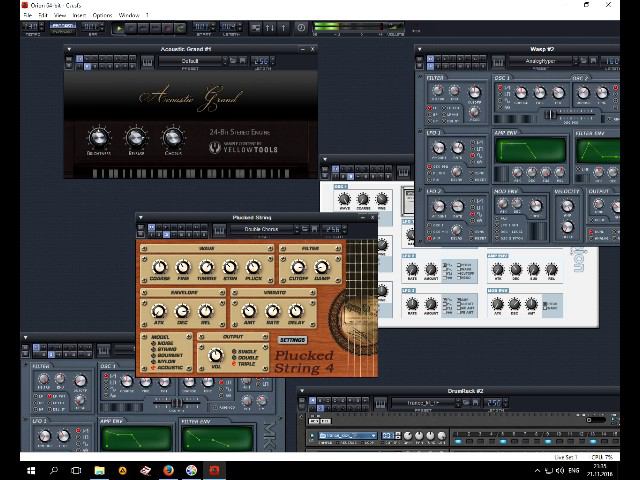Collapse Plucked String window via title triangle

point(141,218)
